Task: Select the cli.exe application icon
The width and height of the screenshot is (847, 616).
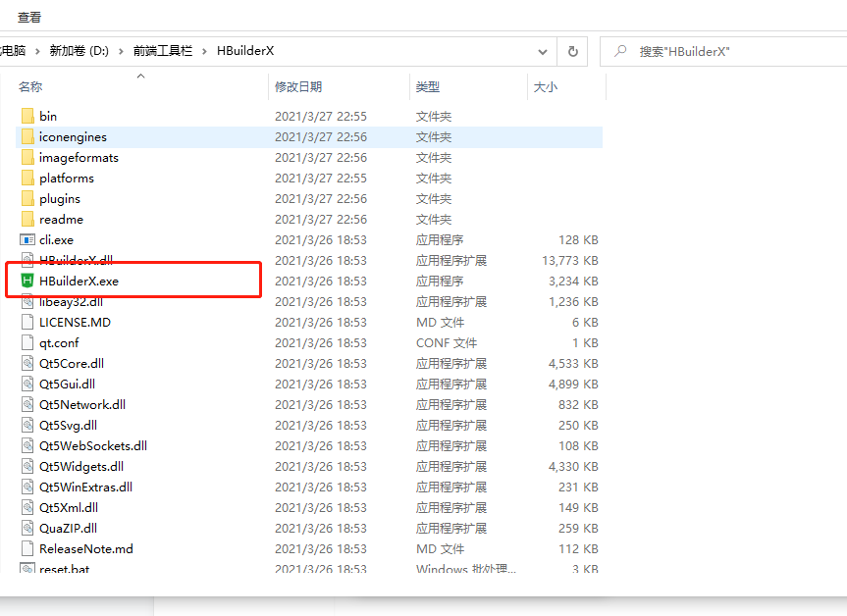Action: pos(27,239)
